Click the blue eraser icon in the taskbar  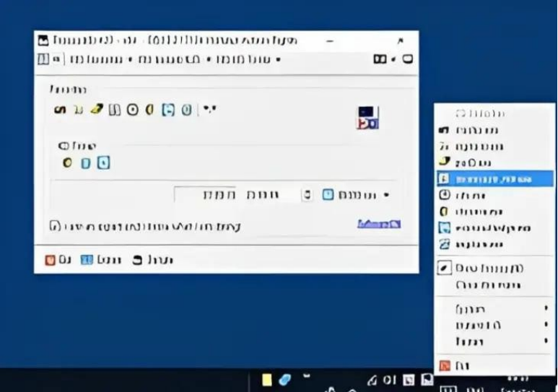click(x=284, y=380)
